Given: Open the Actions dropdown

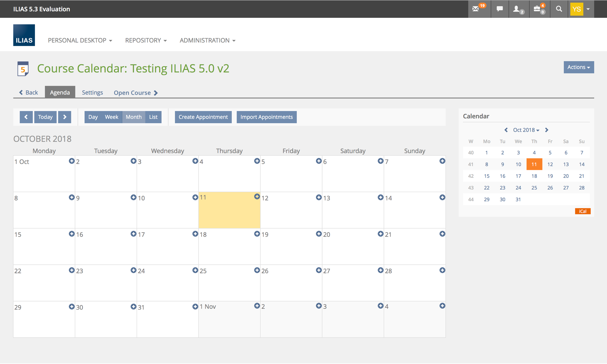Looking at the screenshot, I should pyautogui.click(x=579, y=67).
